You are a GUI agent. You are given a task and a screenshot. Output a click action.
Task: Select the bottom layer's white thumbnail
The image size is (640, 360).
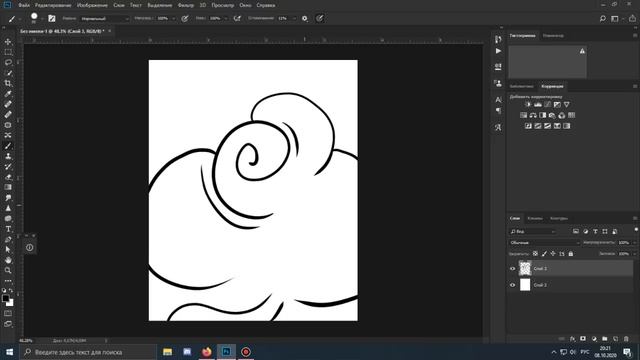pyautogui.click(x=525, y=285)
